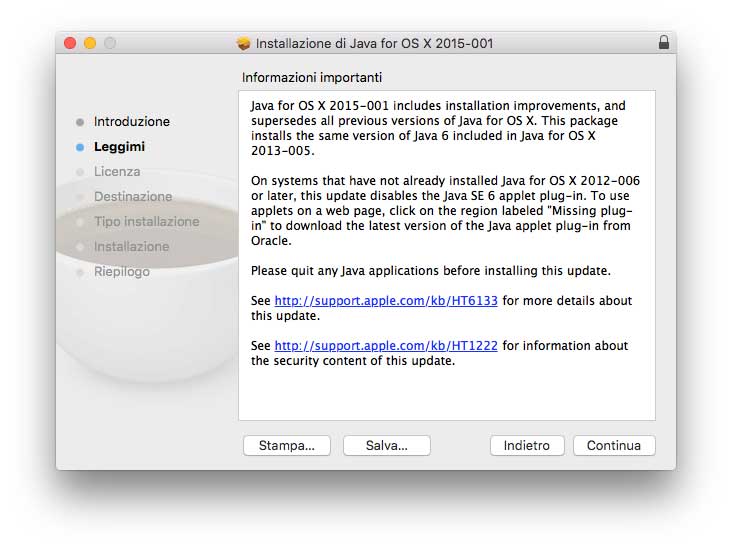The width and height of the screenshot is (732, 550).
Task: Open the support.apple.com/kb/HT6133 link
Action: 386,301
